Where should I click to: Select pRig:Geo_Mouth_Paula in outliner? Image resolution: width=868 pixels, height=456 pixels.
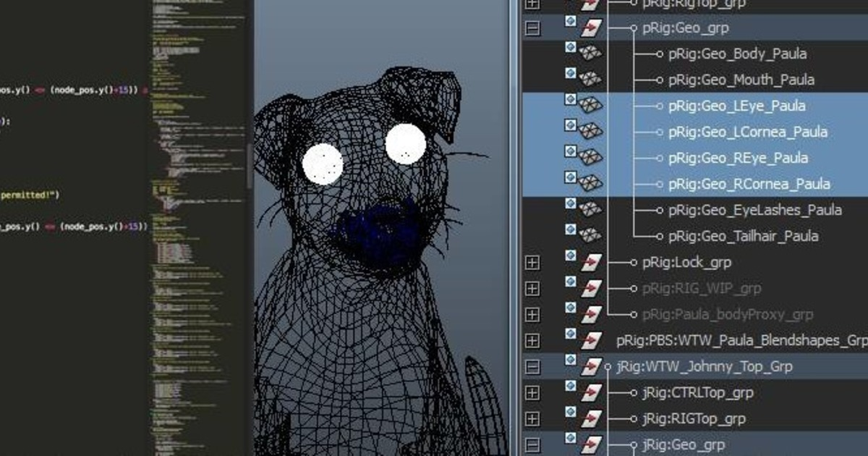click(741, 80)
